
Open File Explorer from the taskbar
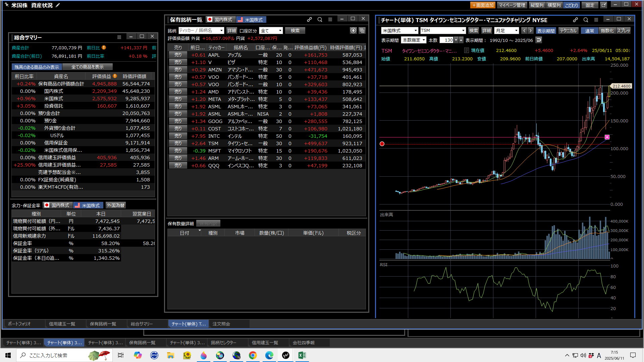pyautogui.click(x=171, y=355)
